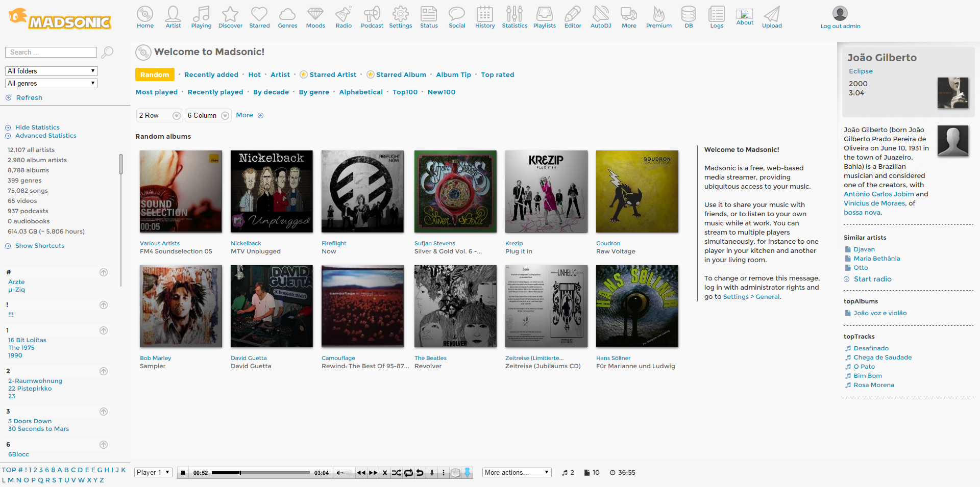Click Log out admin link
Viewport: 980px width, 487px height.
(x=840, y=26)
